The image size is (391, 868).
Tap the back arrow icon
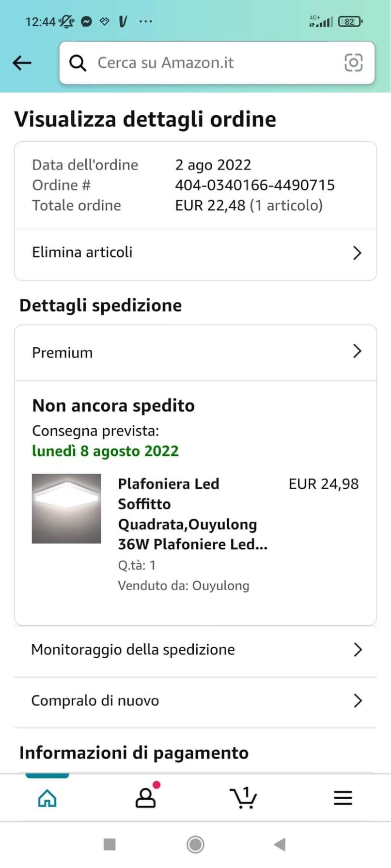(x=22, y=62)
